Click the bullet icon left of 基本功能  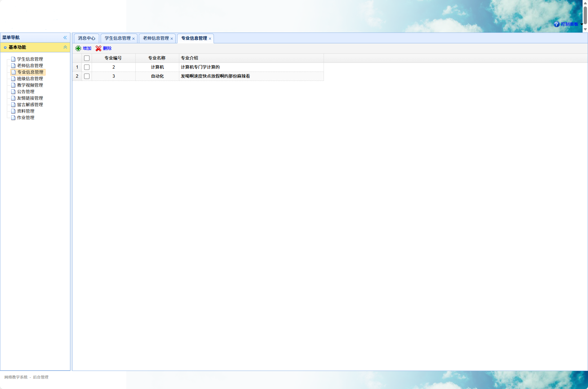click(x=5, y=47)
